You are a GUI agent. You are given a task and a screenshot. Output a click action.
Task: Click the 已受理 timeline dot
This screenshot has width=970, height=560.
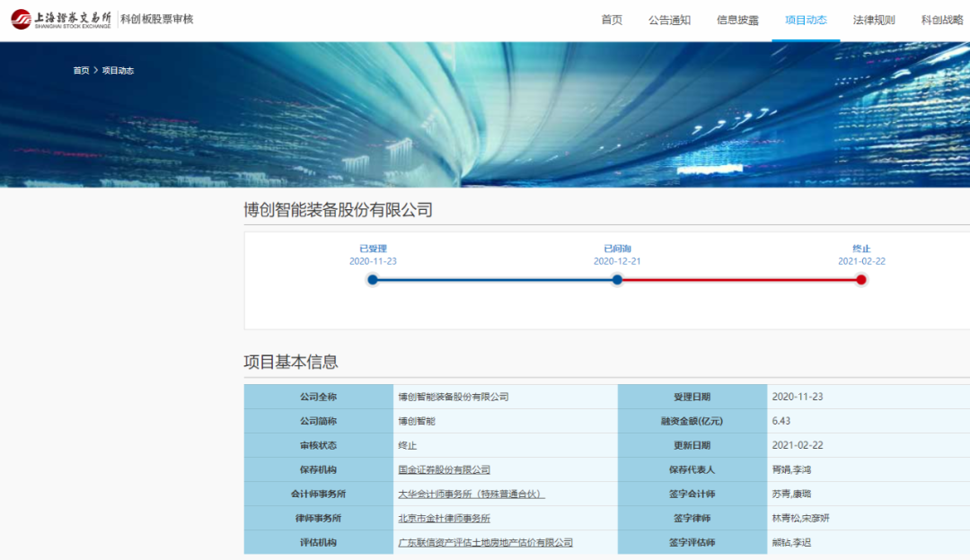pos(373,280)
